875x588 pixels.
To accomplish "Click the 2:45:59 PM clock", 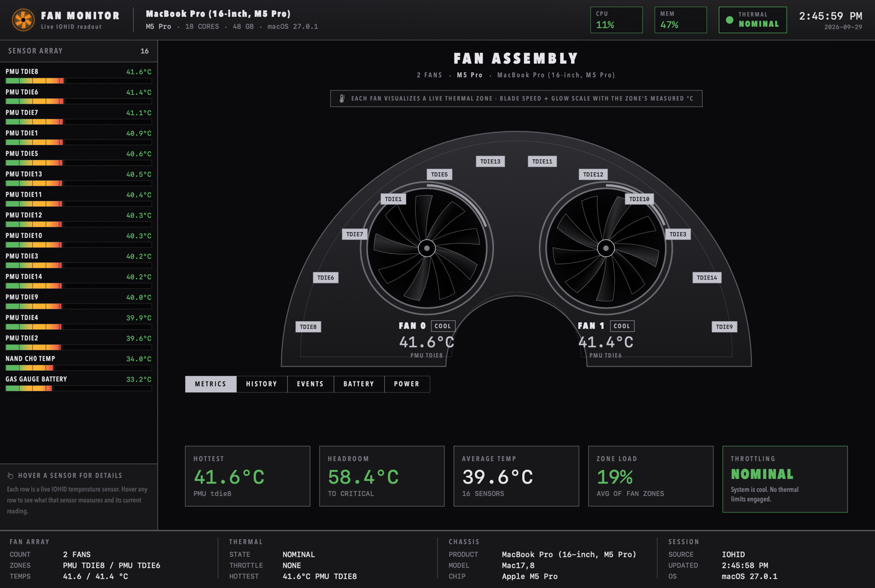I will (830, 16).
